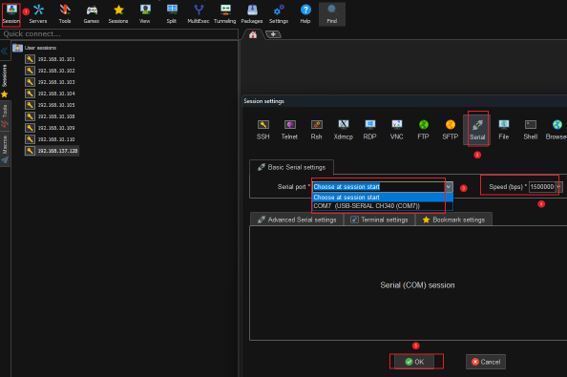The height and width of the screenshot is (377, 567).
Task: Open the Speed (bps) dropdown
Action: 559,187
